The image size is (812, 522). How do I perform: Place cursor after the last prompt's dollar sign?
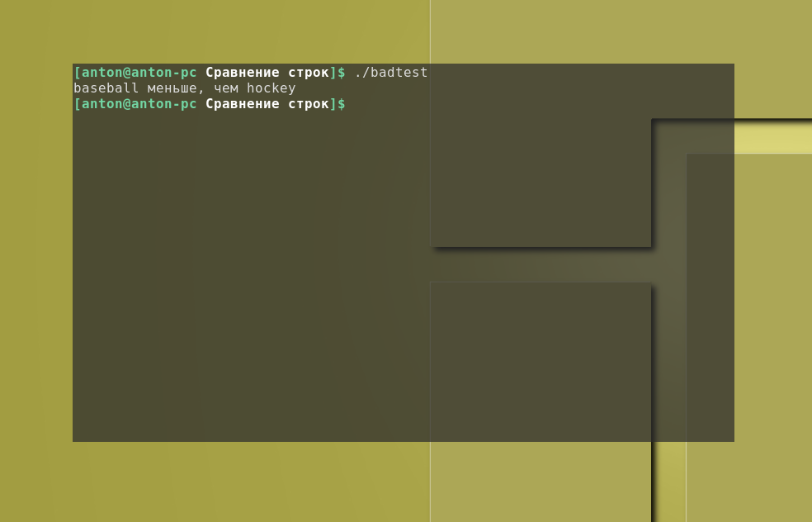(x=354, y=104)
